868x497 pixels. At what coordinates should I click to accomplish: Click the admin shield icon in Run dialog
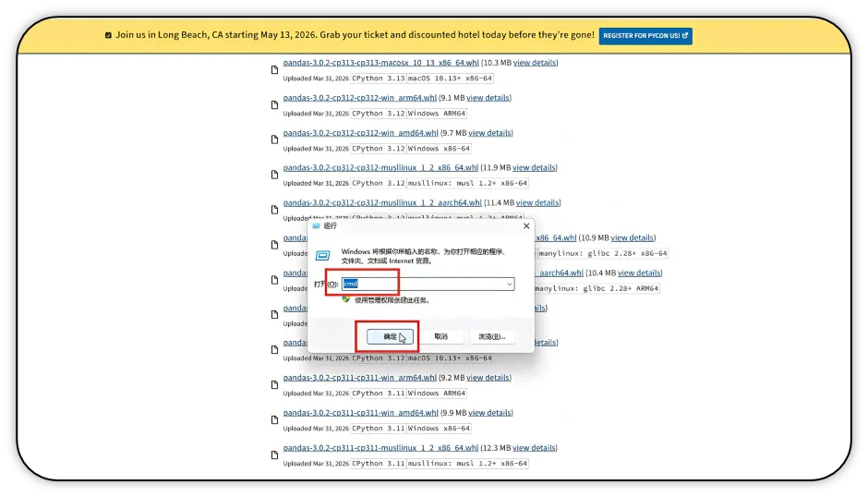click(x=346, y=299)
